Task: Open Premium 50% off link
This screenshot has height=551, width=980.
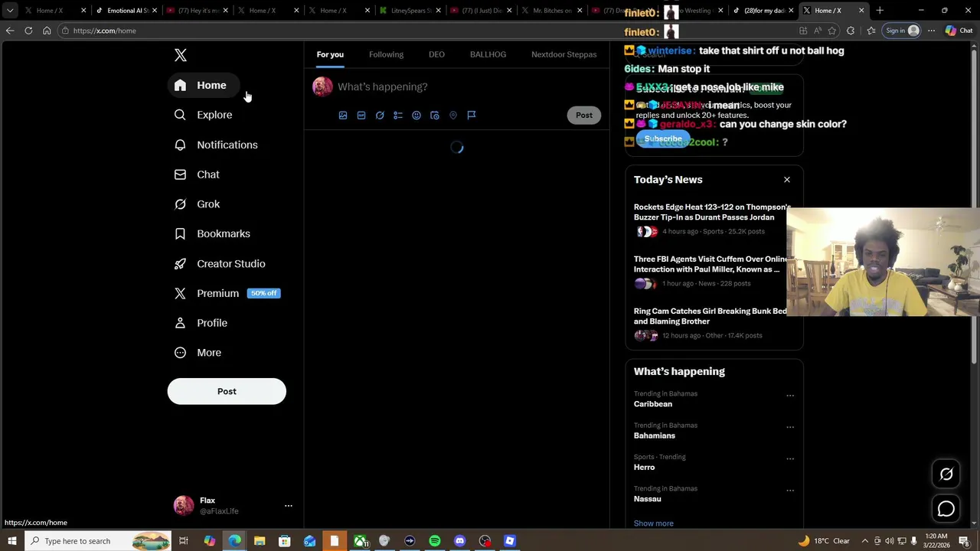Action: click(227, 293)
